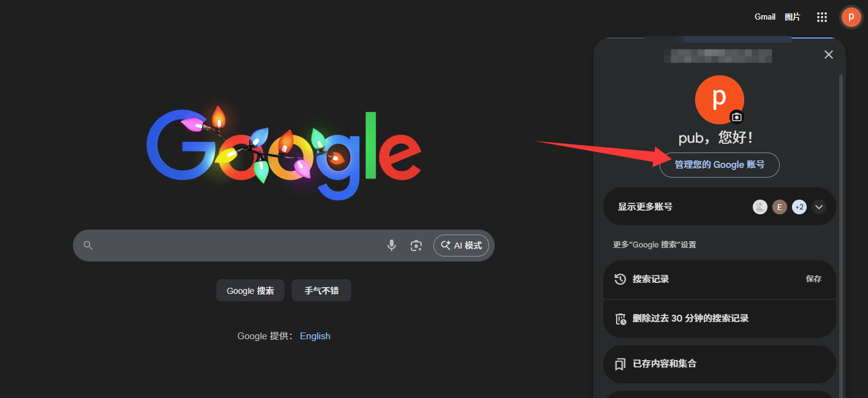868x398 pixels.
Task: Click the 更多"Google 搜索"设置 heading
Action: point(655,245)
